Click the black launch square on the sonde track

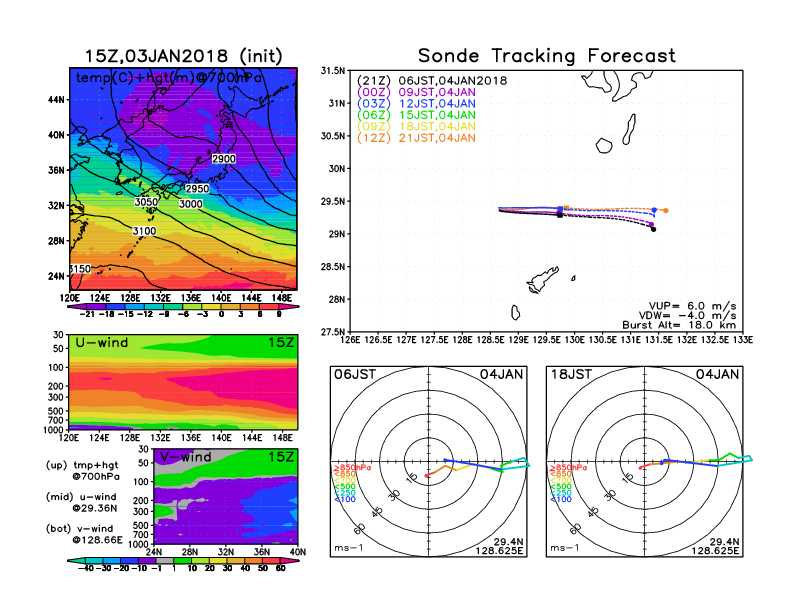[559, 214]
